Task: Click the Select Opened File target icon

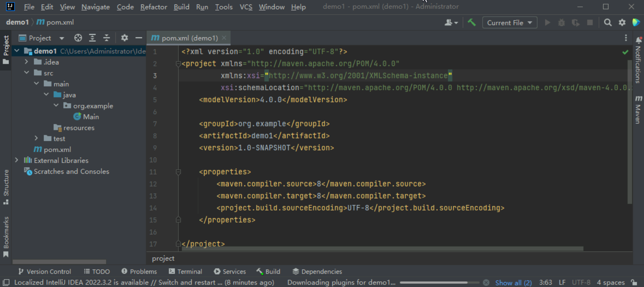Action: [x=78, y=38]
